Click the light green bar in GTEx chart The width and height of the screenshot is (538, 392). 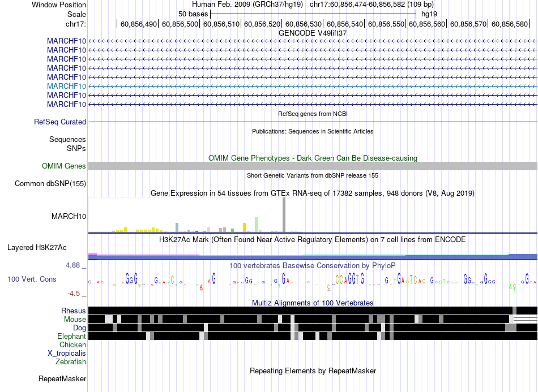tap(256, 225)
